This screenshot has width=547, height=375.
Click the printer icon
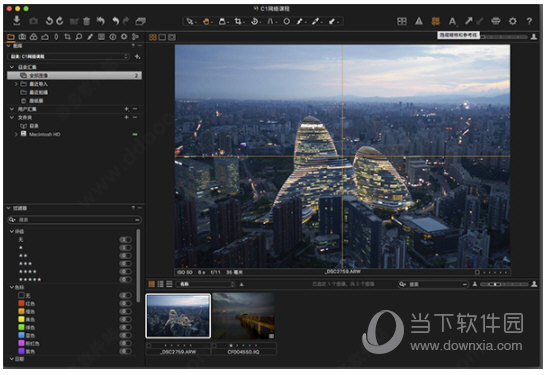point(495,21)
